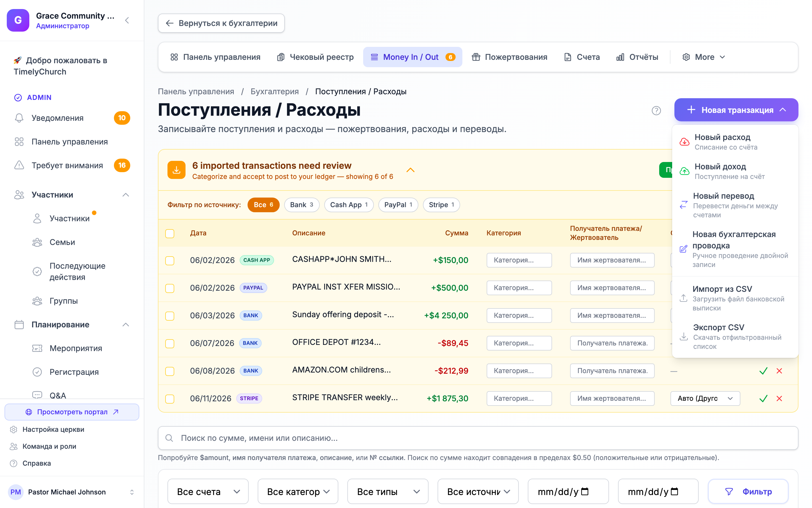Image resolution: width=812 pixels, height=508 pixels.
Task: Check the Sunday offering deposit row checkbox
Action: (x=170, y=316)
